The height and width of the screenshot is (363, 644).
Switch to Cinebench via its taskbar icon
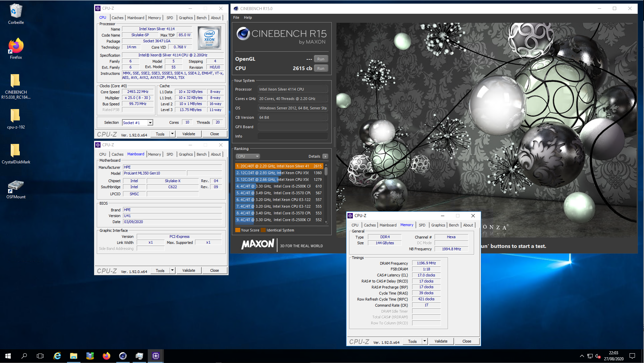coord(123,356)
